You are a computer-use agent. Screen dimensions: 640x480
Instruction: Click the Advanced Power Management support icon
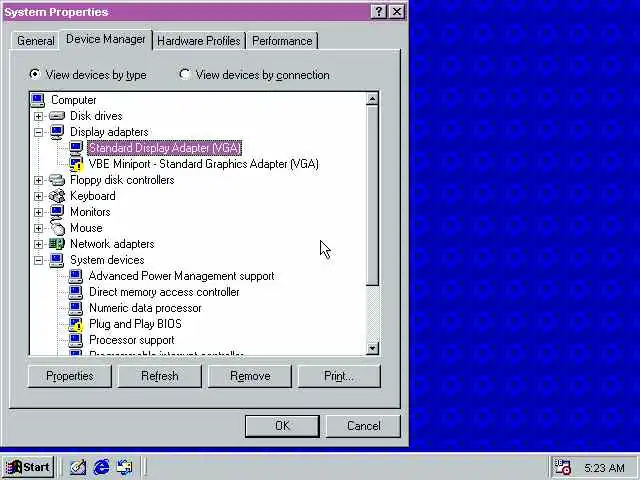[76, 276]
